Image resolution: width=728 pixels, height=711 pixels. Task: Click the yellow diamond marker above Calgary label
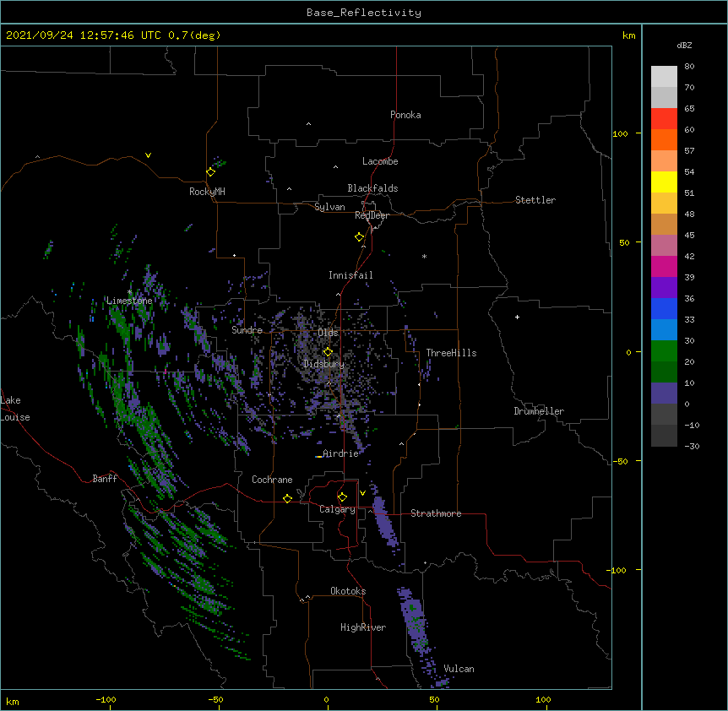[342, 497]
